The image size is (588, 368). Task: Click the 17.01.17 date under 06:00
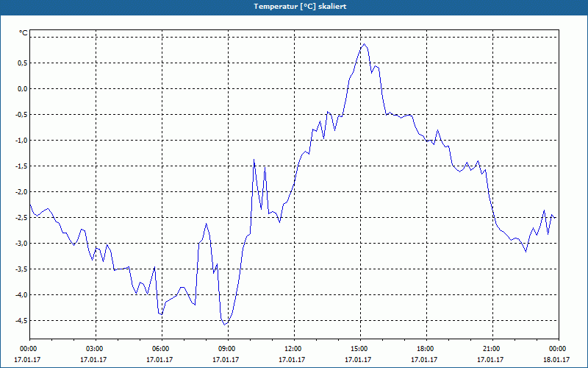coord(159,360)
